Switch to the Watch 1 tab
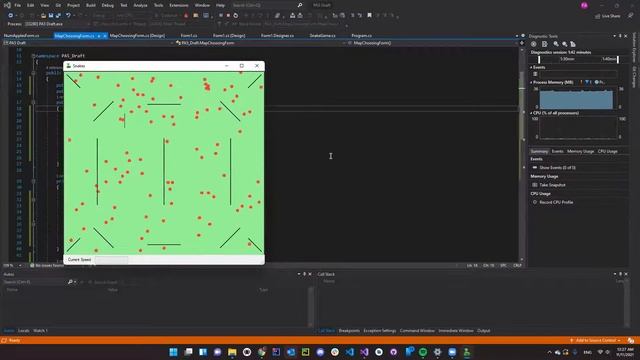The image size is (640, 360). [40, 331]
